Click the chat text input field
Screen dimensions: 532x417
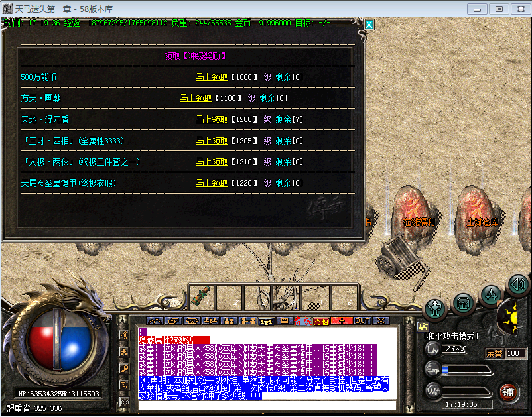(267, 405)
